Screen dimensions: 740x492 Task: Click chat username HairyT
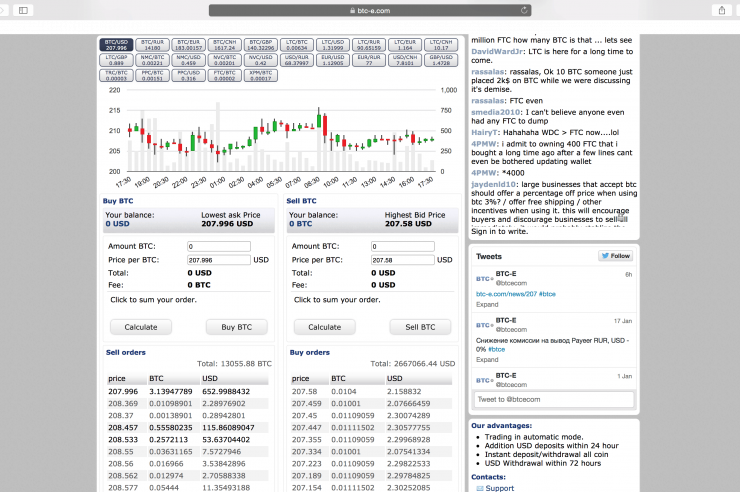484,133
